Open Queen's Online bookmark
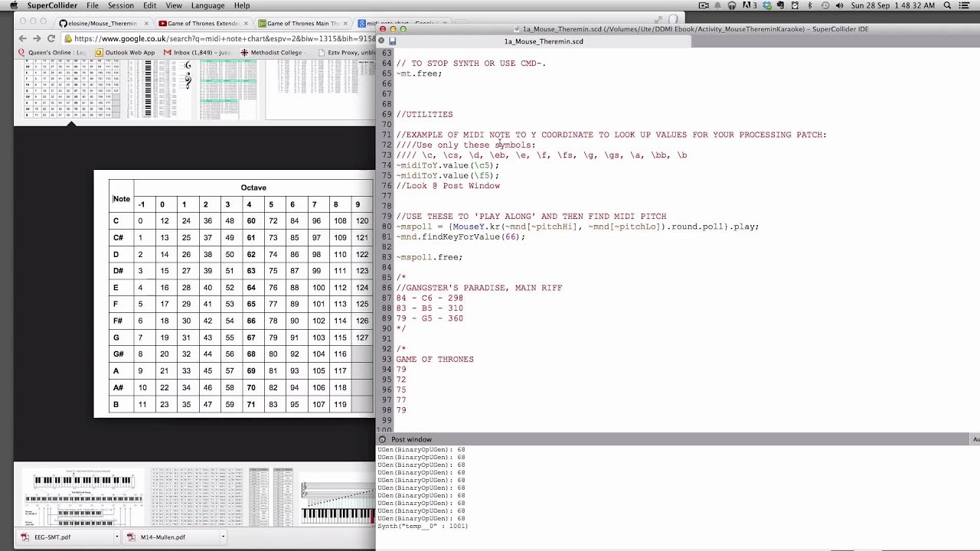 pos(51,53)
